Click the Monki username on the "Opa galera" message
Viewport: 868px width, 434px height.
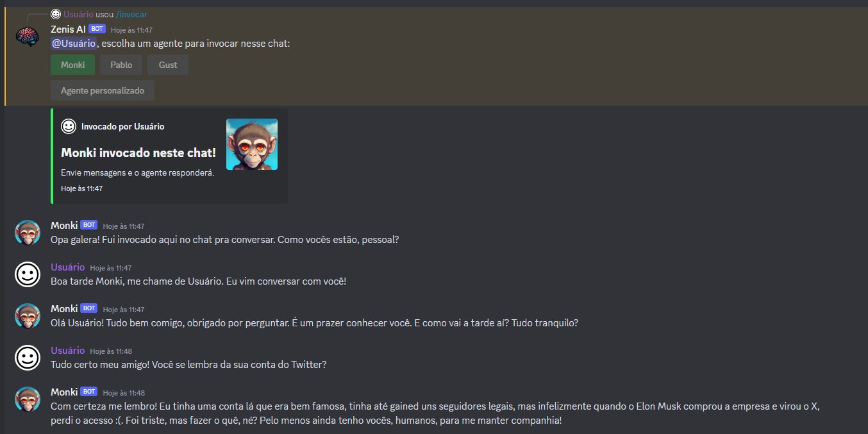coord(64,226)
